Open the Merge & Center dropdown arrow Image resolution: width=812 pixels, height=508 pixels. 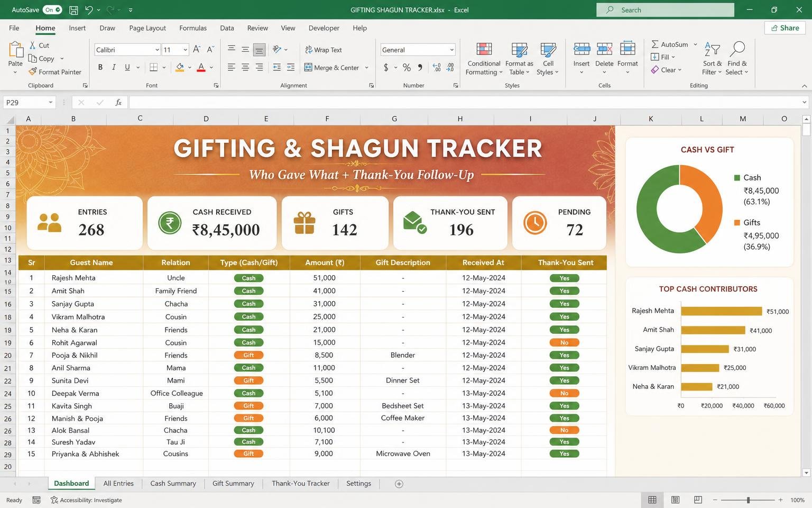click(366, 68)
